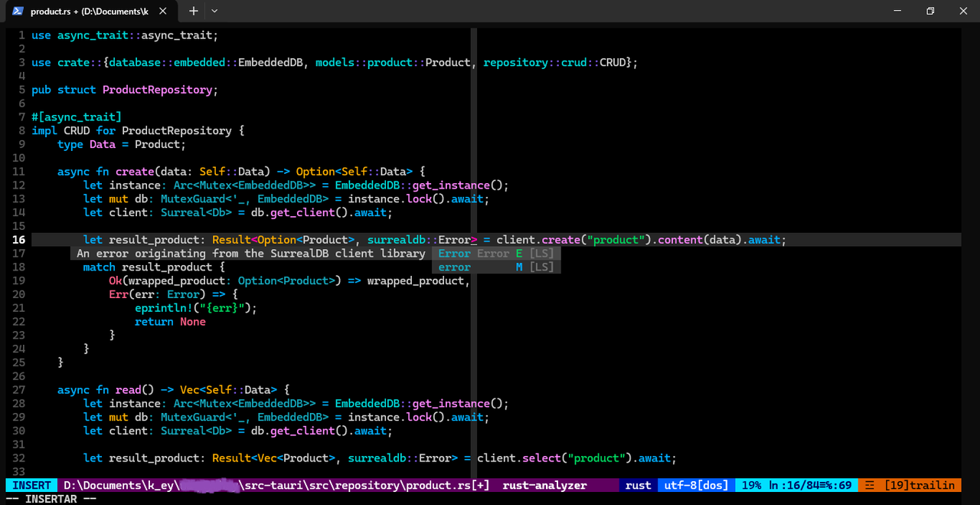Click the rust-analyzer segment in the statusline
The height and width of the screenshot is (505, 980).
click(x=544, y=485)
